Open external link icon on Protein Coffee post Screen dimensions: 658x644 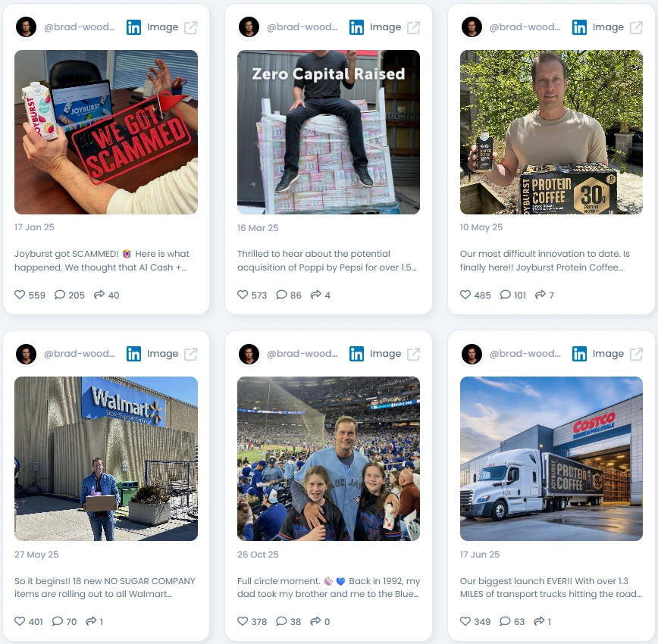(x=636, y=27)
